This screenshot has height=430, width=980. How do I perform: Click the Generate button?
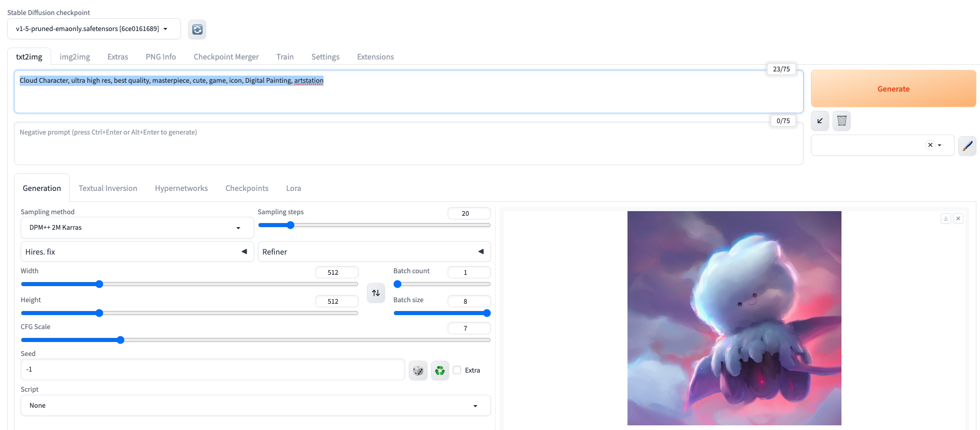click(x=893, y=89)
